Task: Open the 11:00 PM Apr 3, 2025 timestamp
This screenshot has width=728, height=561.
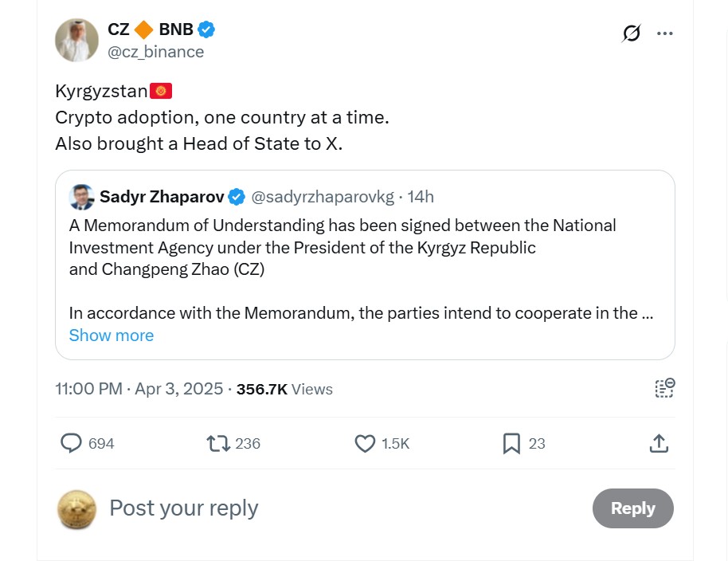Action: (139, 389)
